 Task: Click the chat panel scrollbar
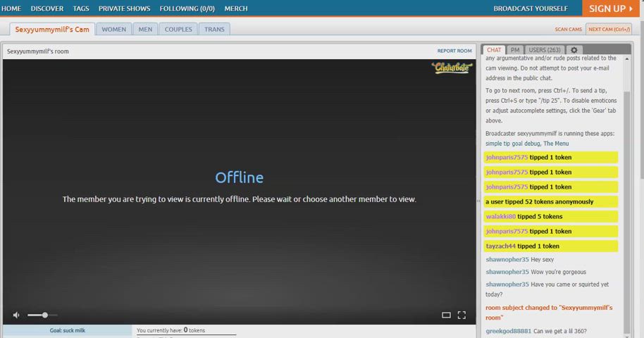[627, 211]
